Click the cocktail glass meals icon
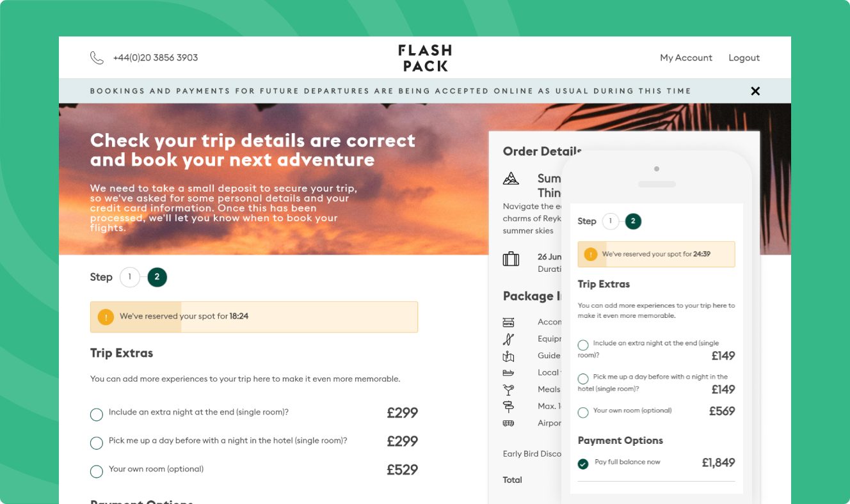 click(x=509, y=390)
